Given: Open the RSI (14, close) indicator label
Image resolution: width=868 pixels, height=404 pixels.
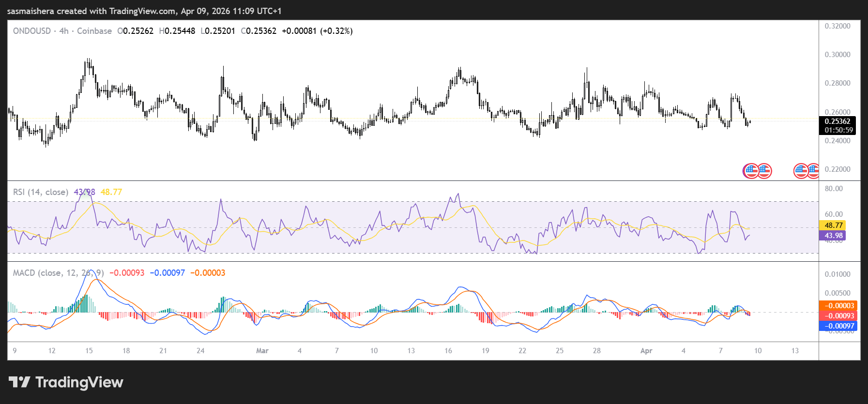Looking at the screenshot, I should tap(41, 192).
